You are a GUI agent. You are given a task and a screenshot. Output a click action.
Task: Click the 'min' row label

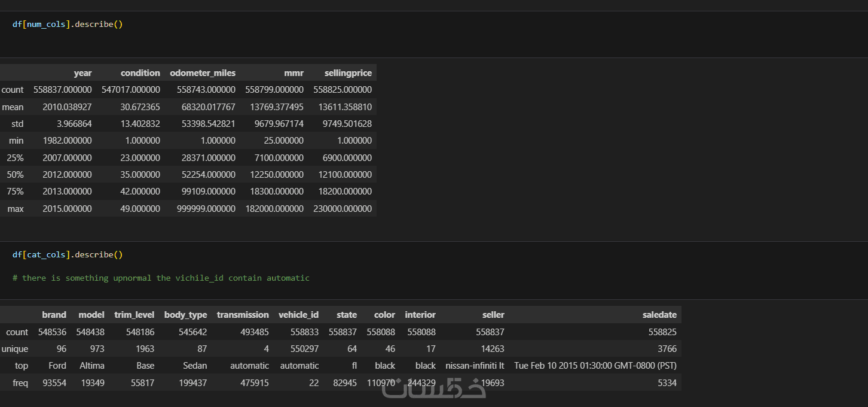[x=16, y=141]
